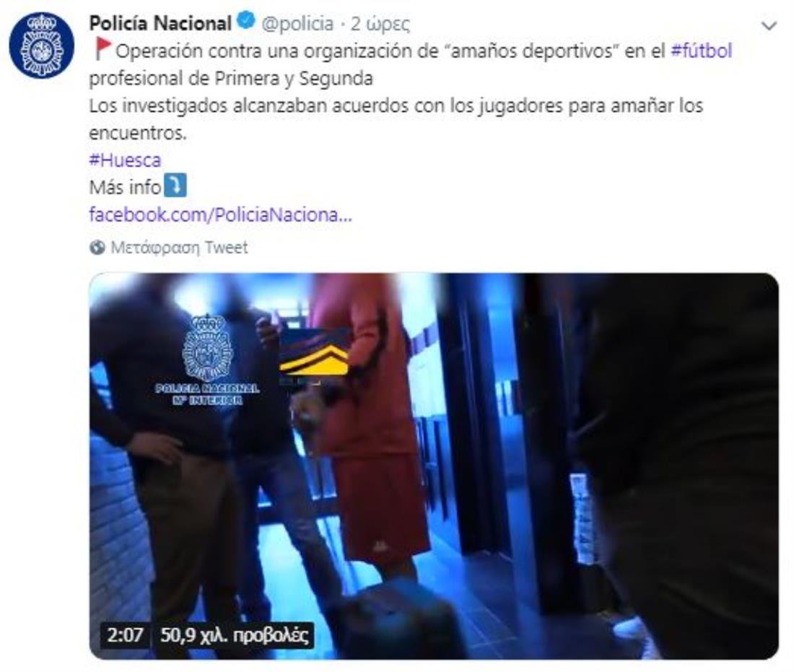Expand the tweet options chevron menu
This screenshot has width=794, height=672.
tap(769, 25)
